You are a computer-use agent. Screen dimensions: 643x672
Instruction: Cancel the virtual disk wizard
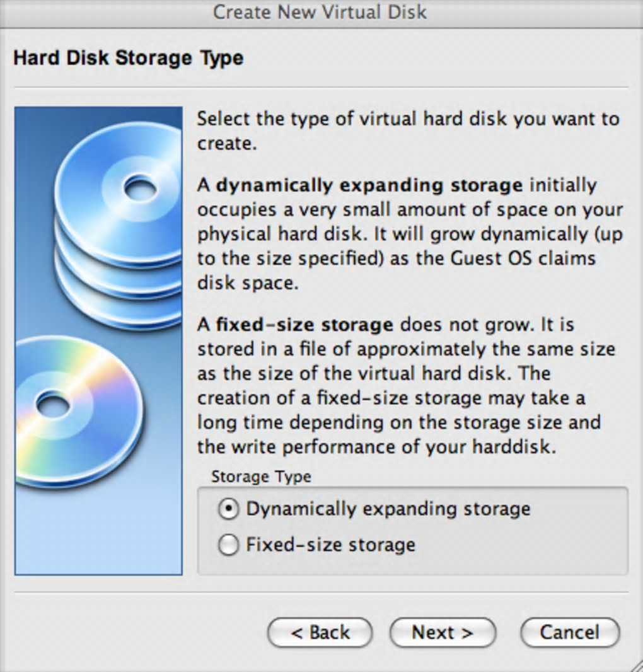570,632
